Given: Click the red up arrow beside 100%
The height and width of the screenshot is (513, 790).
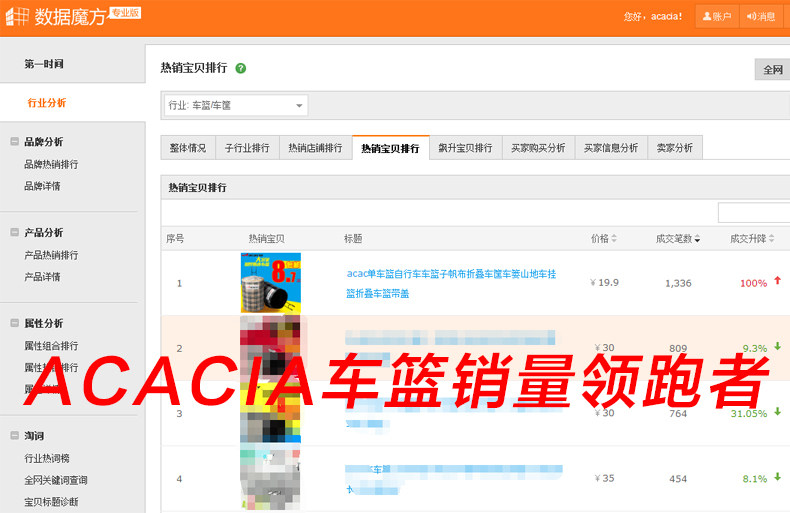Looking at the screenshot, I should pyautogui.click(x=777, y=281).
